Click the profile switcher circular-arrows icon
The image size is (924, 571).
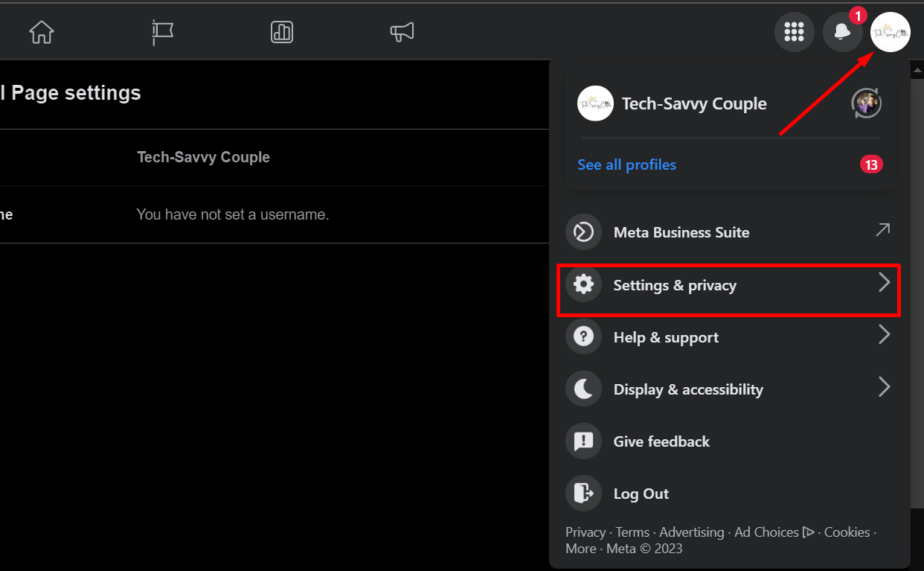[865, 103]
